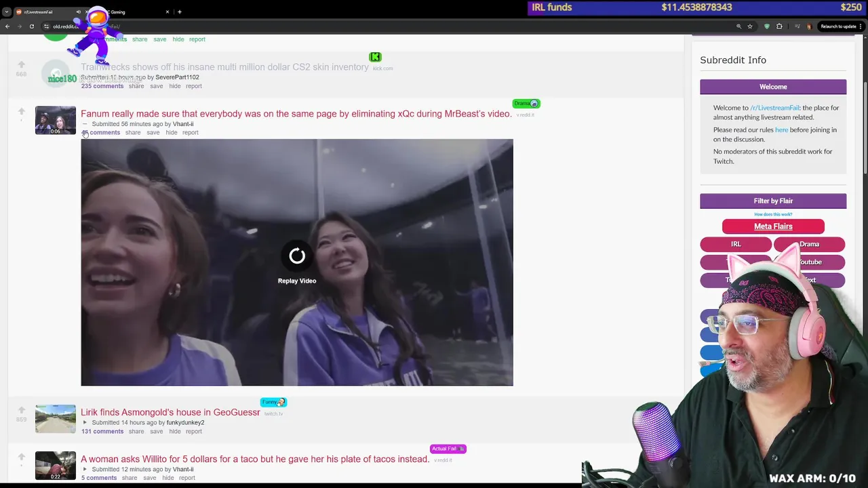The width and height of the screenshot is (868, 488).
Task: Click the Willito tacos post thumbnail
Action: [x=56, y=466]
